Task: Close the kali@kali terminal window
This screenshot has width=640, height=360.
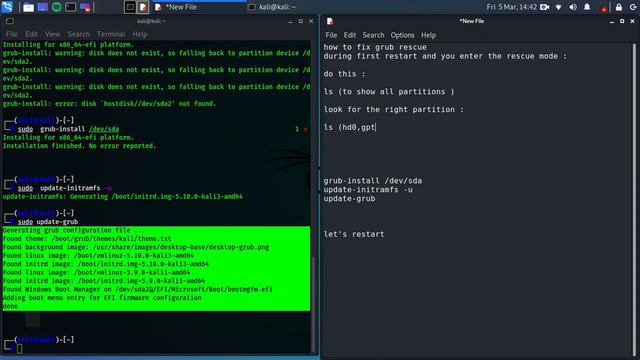Action: pos(311,21)
